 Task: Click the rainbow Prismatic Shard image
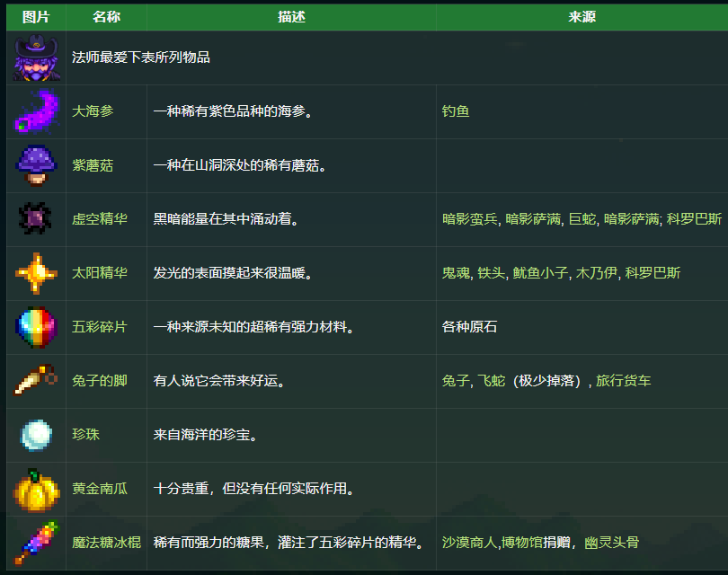pyautogui.click(x=36, y=327)
